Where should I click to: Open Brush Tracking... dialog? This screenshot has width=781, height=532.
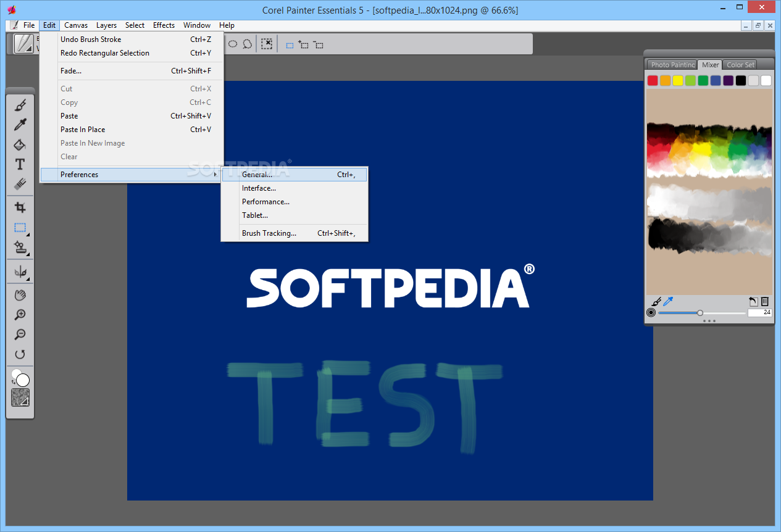[294, 233]
